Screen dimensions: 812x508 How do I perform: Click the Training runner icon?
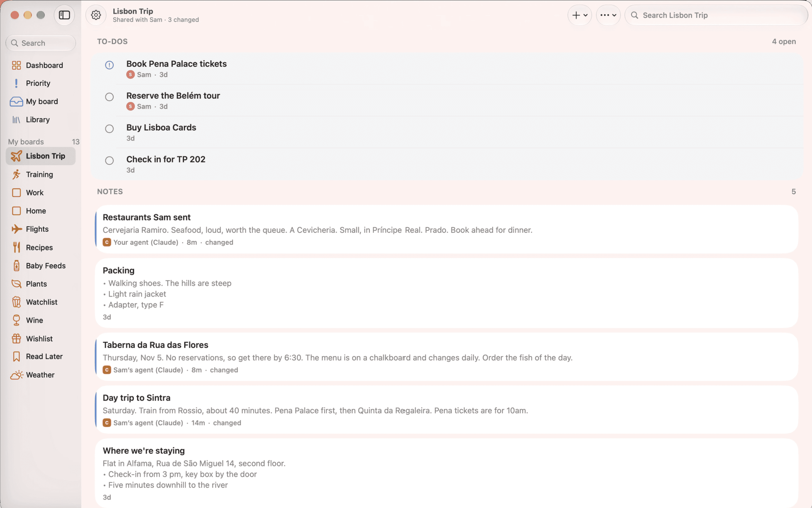coord(16,174)
